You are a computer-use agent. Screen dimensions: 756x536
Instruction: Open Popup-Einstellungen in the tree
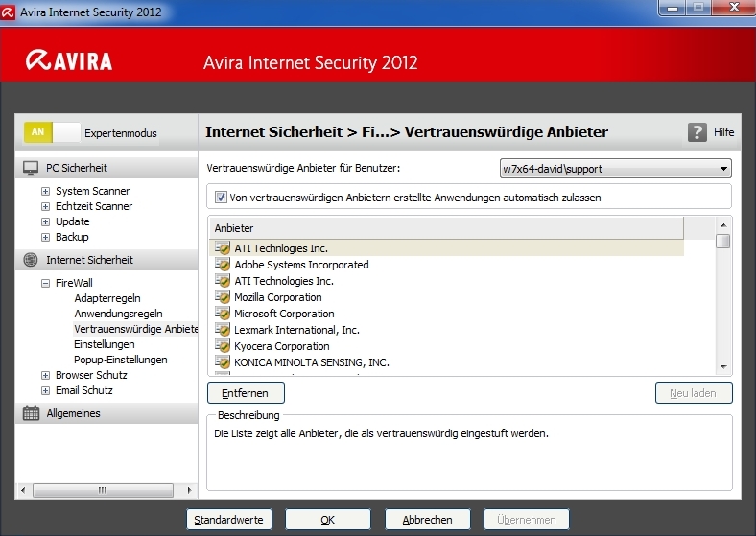point(121,360)
